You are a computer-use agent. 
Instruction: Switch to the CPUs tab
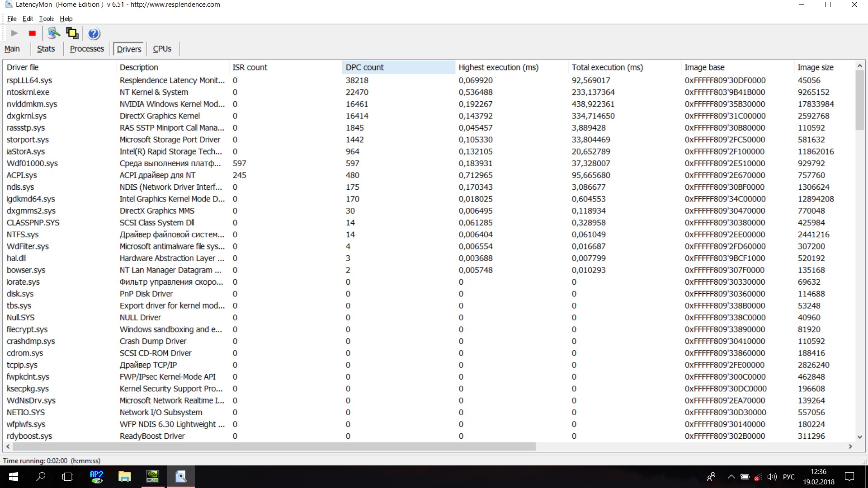click(162, 49)
